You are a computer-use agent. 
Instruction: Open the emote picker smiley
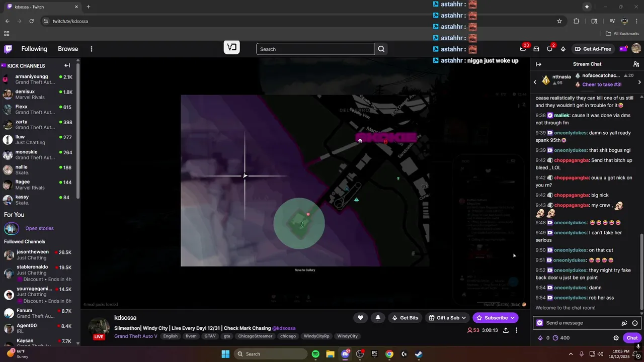pyautogui.click(x=635, y=323)
